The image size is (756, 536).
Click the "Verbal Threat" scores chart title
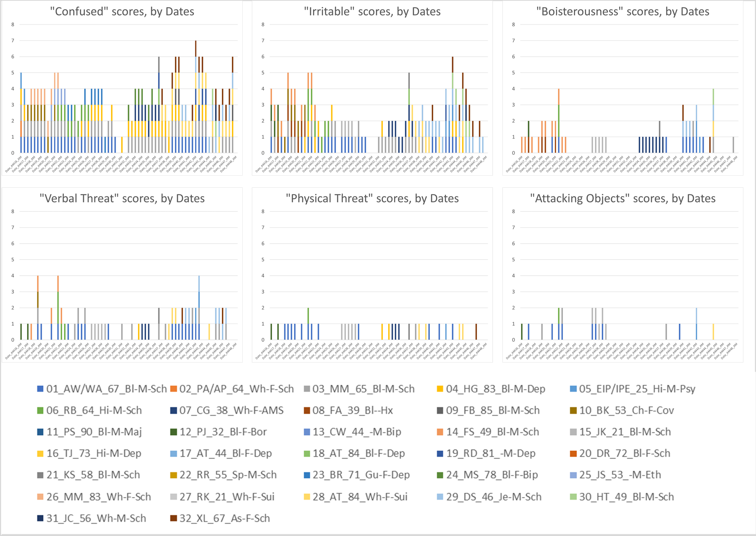coord(122,198)
